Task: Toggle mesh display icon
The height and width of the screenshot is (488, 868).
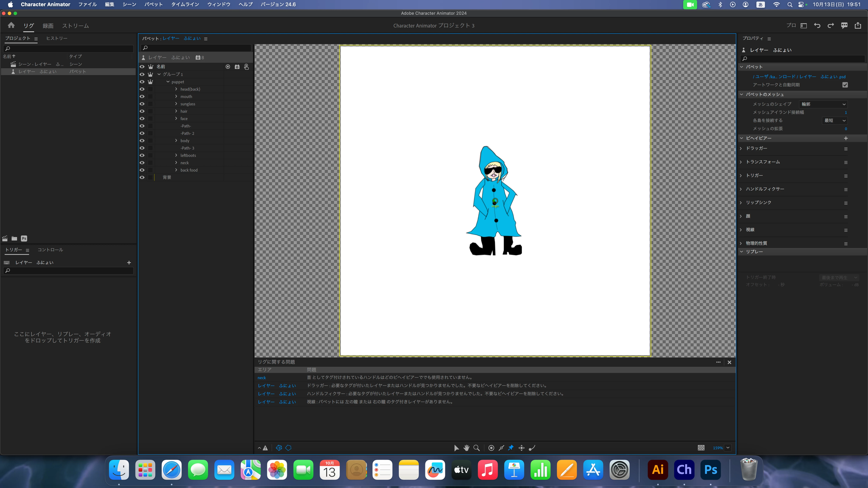Action: [279, 448]
